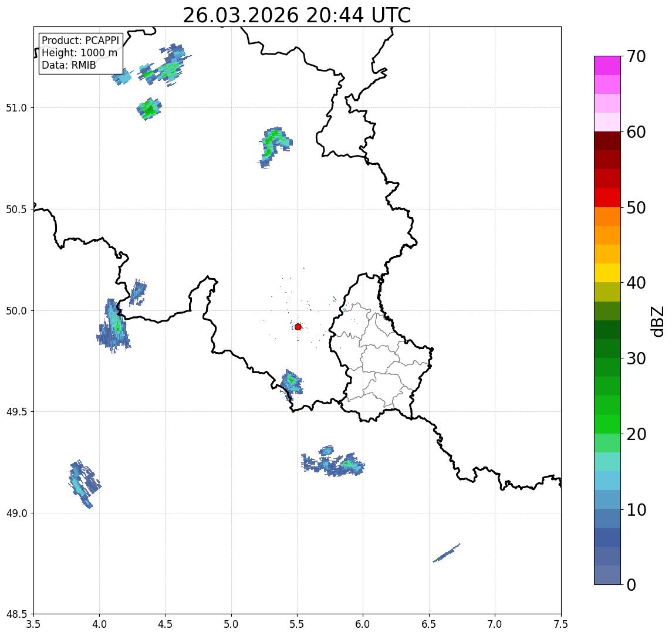Click the green radar echo near 51.0N 4.4E
Image resolution: width=672 pixels, height=636 pixels.
click(x=149, y=109)
